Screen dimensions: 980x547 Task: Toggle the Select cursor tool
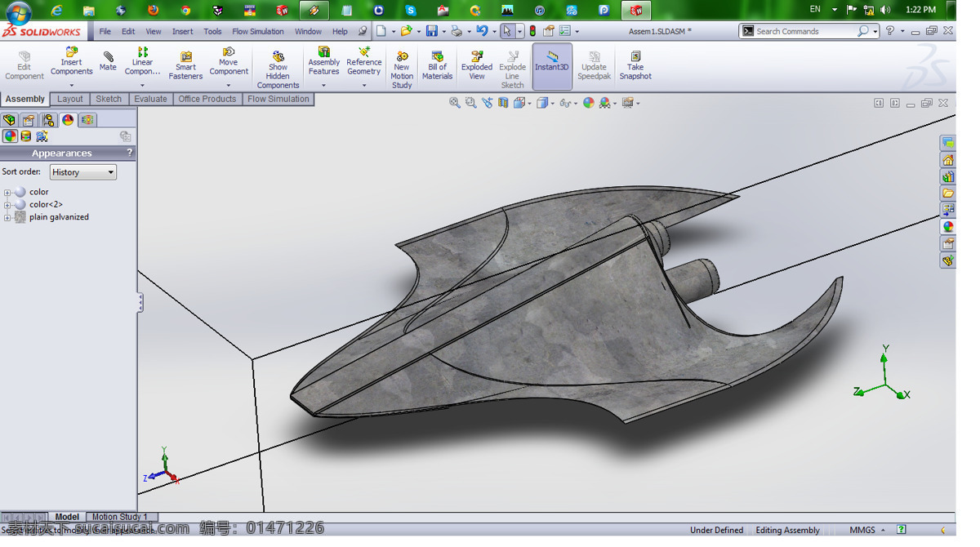point(506,31)
